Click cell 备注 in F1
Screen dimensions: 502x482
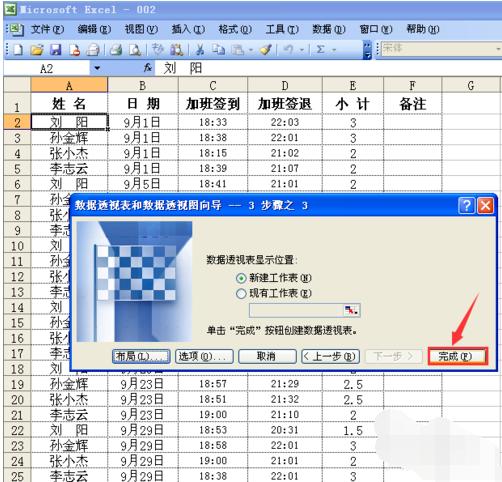pyautogui.click(x=413, y=104)
